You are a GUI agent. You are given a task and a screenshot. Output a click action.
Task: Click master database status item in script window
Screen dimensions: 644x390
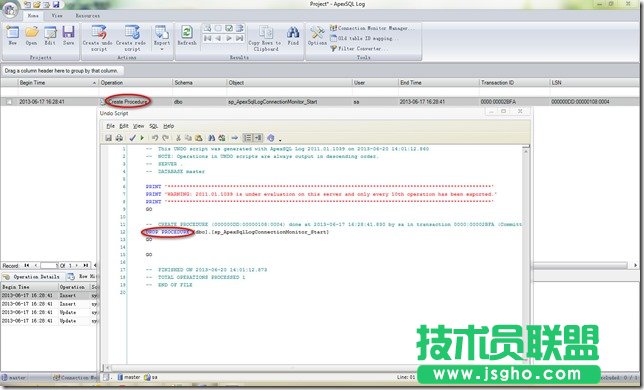click(x=129, y=377)
